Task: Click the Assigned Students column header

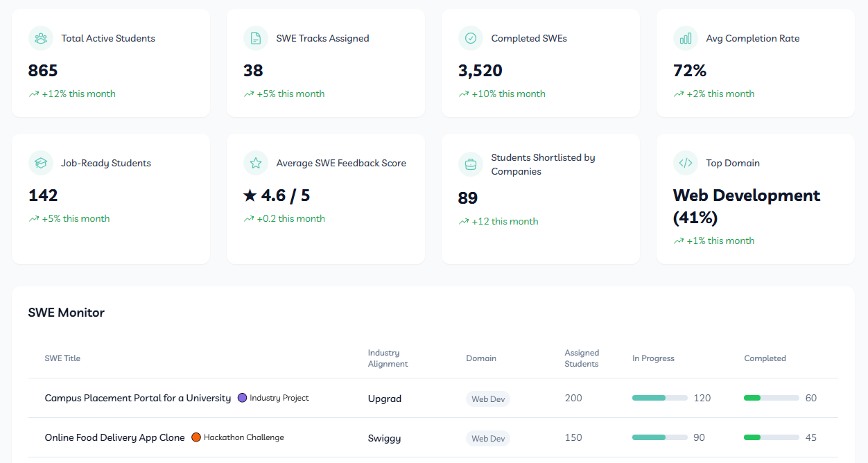Action: 582,358
